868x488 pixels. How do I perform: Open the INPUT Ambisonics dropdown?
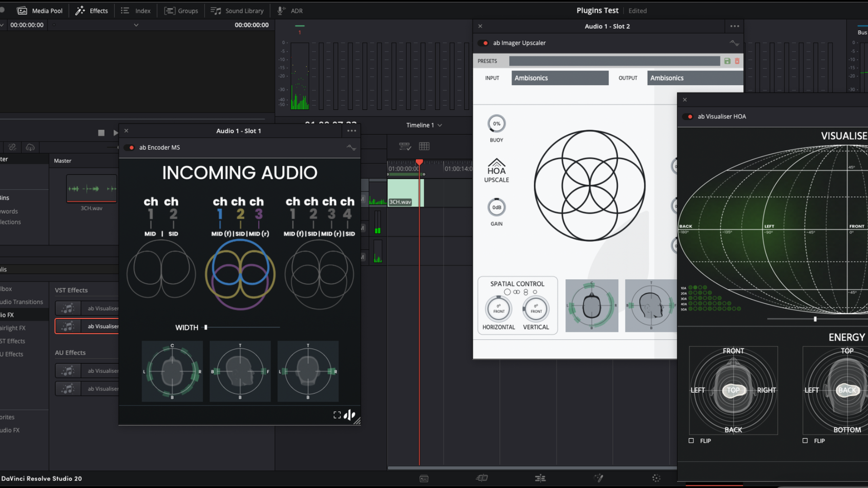tap(560, 78)
